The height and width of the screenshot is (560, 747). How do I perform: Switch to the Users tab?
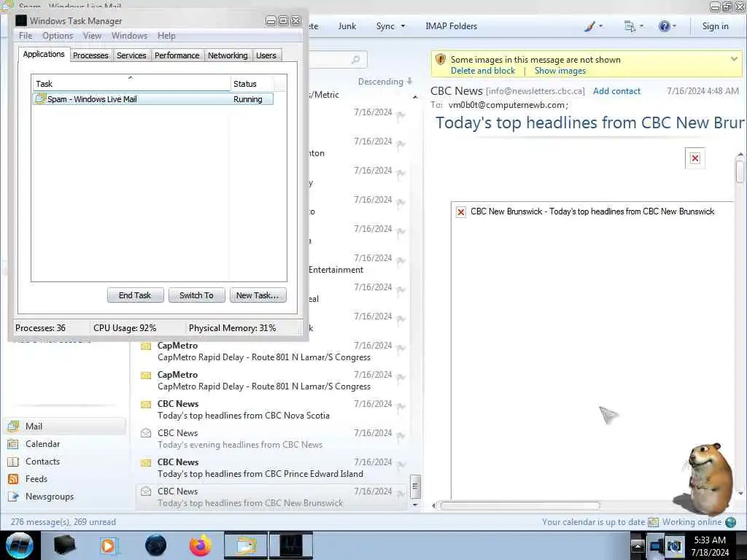(266, 55)
